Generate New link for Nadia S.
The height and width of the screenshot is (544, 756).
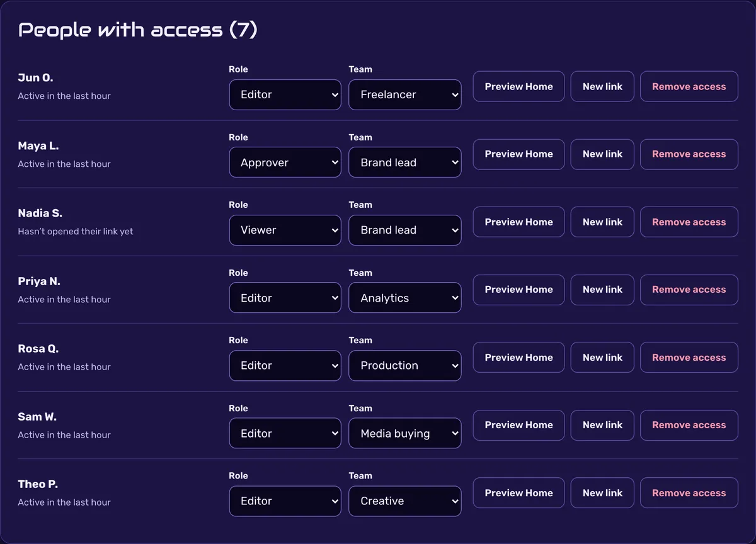coord(602,222)
